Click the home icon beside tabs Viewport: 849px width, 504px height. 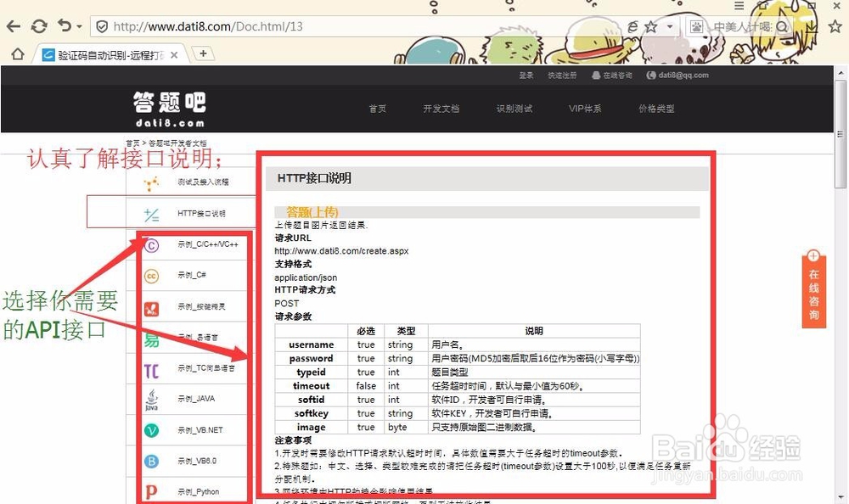[18, 54]
